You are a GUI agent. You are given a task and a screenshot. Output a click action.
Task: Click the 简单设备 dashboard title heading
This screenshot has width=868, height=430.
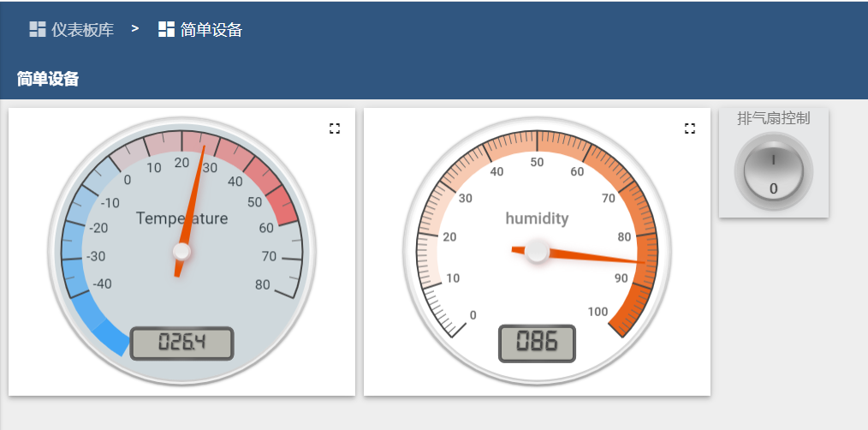pyautogui.click(x=48, y=80)
